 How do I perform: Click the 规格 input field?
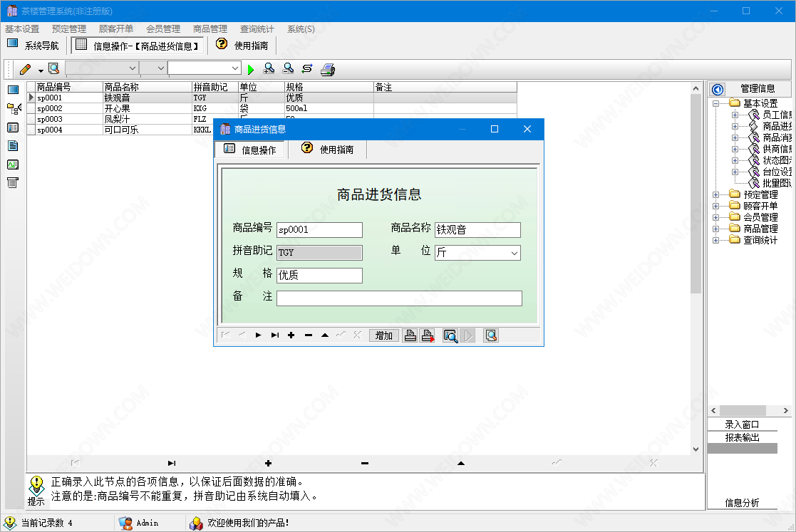[319, 276]
